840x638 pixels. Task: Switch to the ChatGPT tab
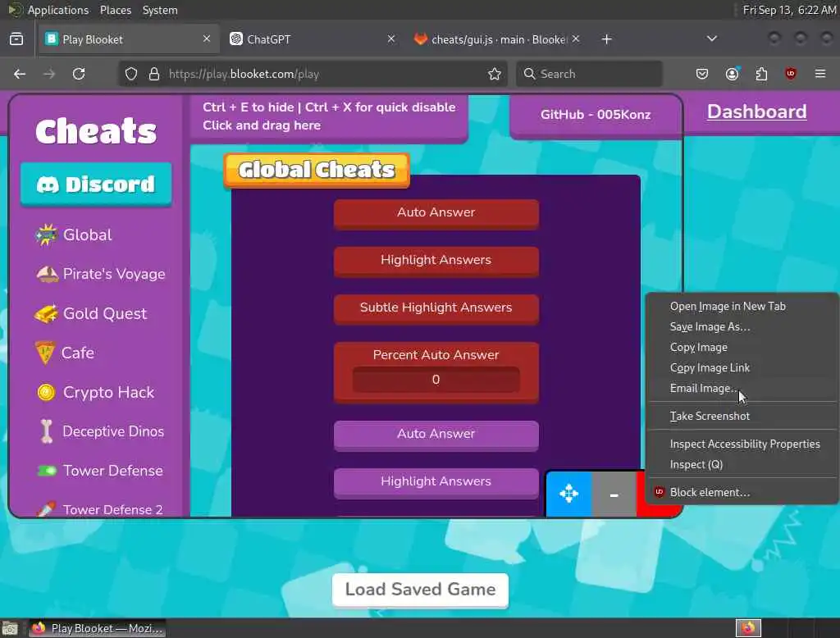[313, 39]
